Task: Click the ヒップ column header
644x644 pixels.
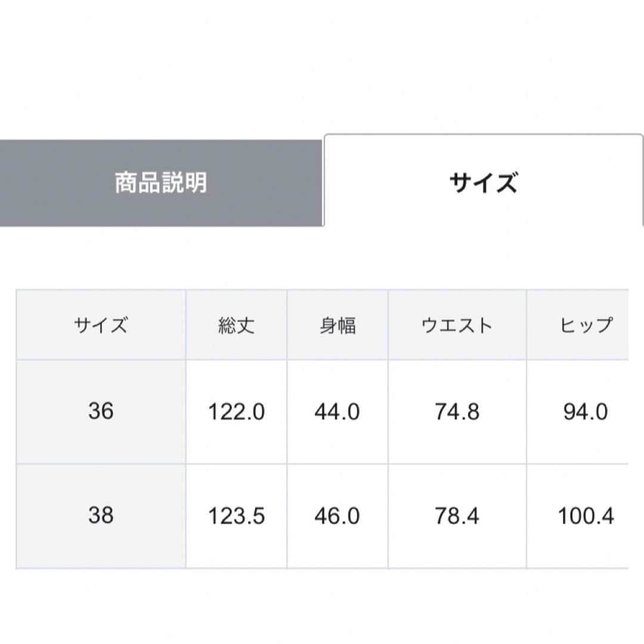Action: coord(578,325)
